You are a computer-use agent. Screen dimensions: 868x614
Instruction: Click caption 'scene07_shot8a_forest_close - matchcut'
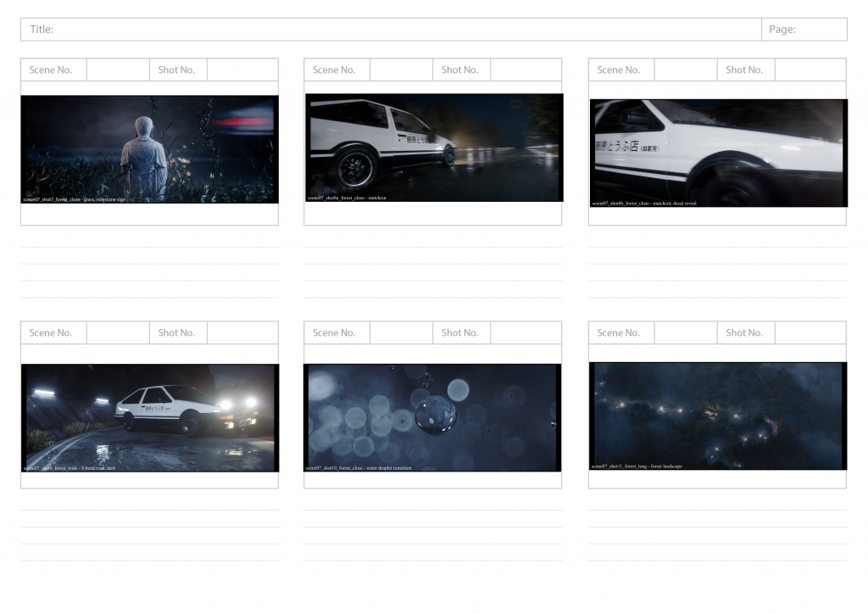(347, 198)
